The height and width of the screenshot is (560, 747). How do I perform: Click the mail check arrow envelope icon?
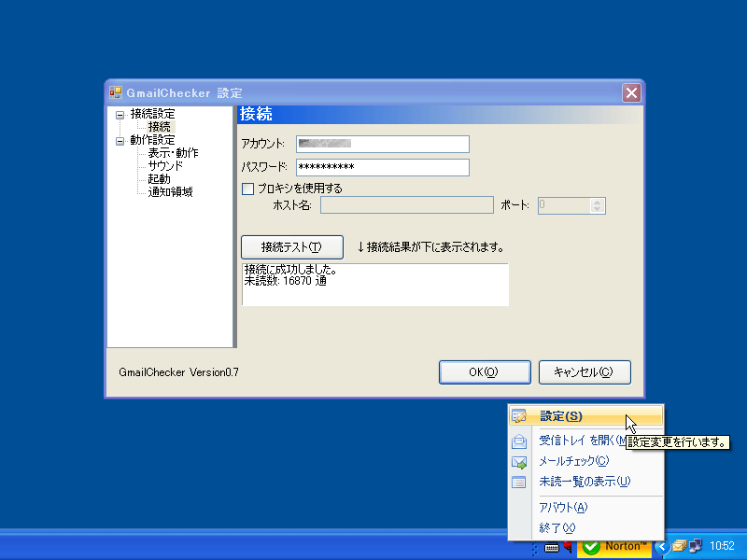tap(519, 462)
